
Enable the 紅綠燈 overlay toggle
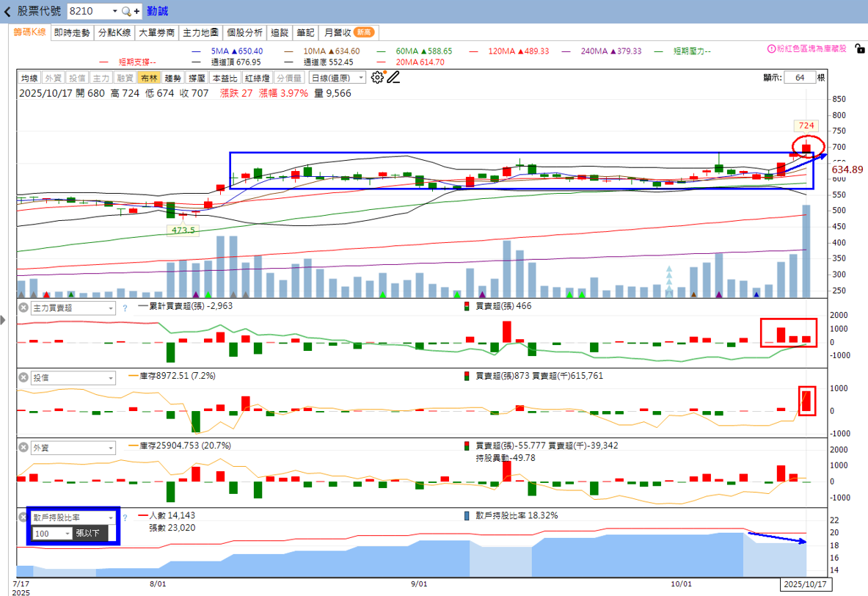click(258, 78)
